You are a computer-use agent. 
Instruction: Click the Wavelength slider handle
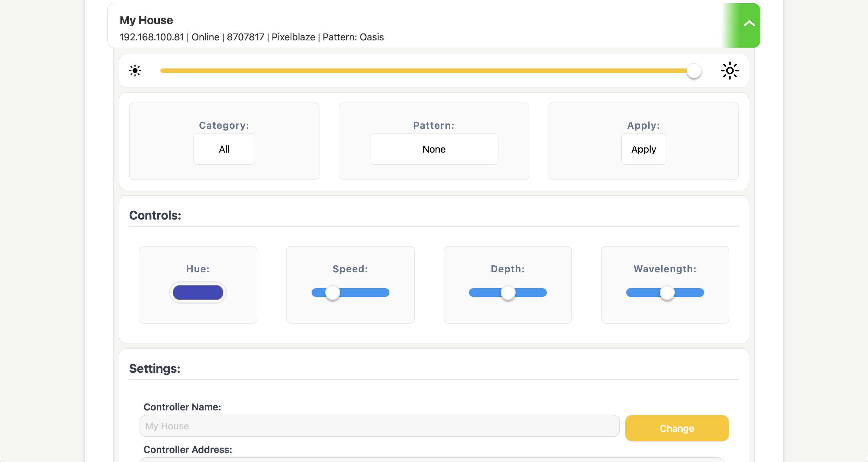click(x=667, y=293)
